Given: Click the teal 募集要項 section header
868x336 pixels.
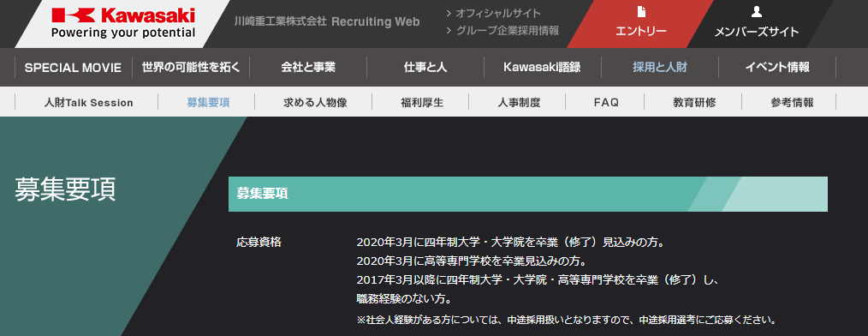Looking at the screenshot, I should coord(528,194).
